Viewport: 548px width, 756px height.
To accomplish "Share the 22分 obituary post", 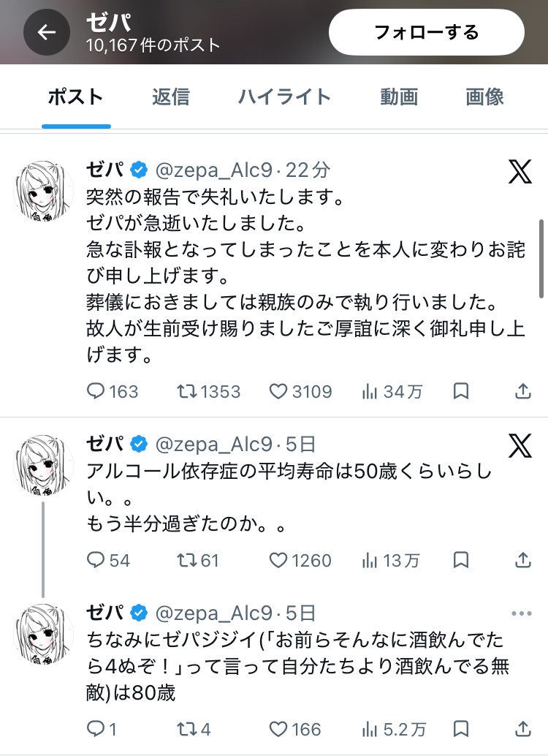I will (x=522, y=392).
